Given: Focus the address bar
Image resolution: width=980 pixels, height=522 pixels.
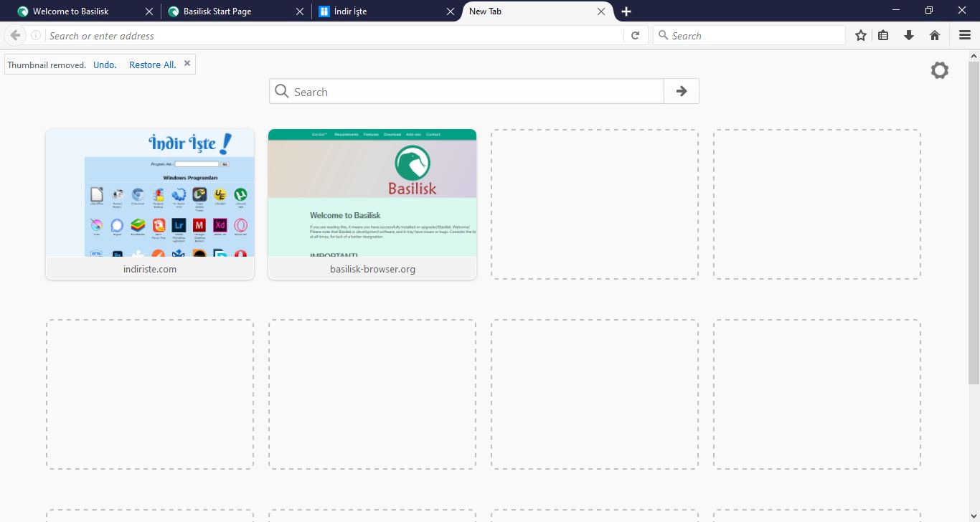Looking at the screenshot, I should tap(334, 35).
